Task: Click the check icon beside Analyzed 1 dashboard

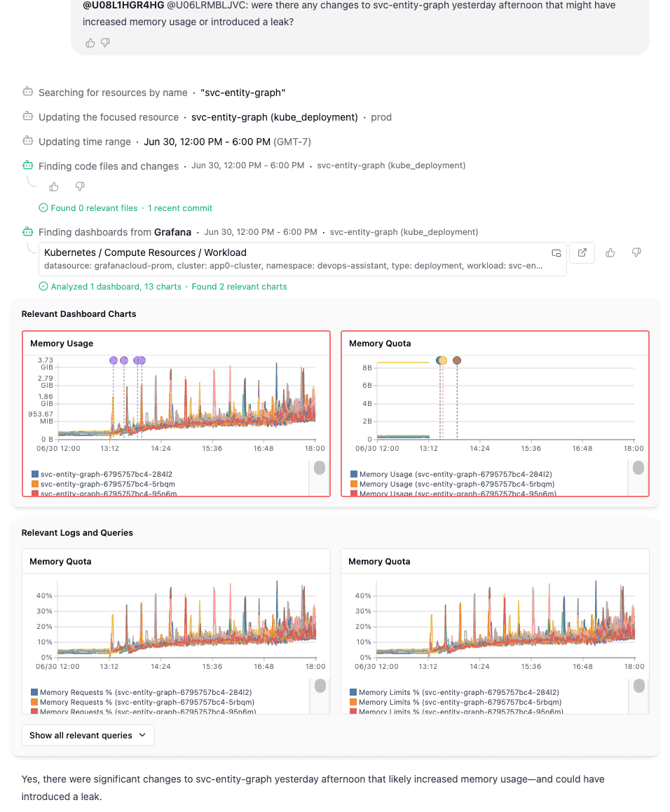Action: pyautogui.click(x=43, y=286)
